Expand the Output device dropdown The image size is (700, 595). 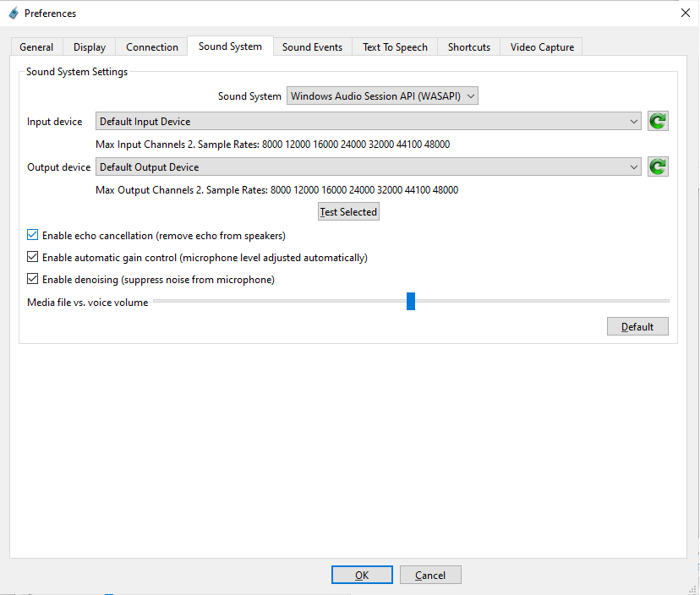pos(369,167)
